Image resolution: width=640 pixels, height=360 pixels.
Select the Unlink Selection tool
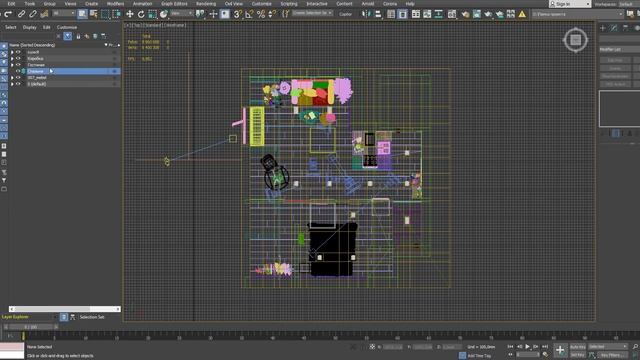pyautogui.click(x=33, y=14)
